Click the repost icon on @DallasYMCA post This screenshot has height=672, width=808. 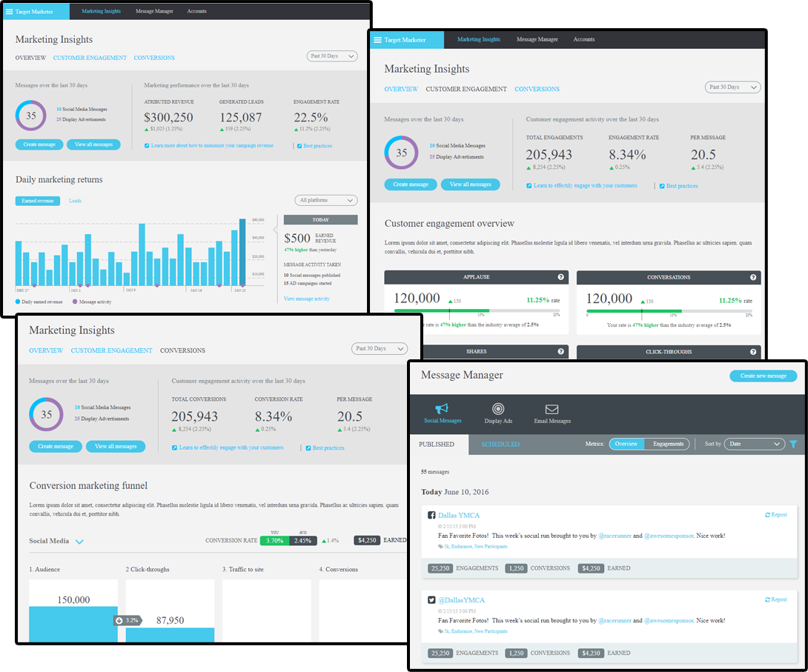[x=767, y=600]
